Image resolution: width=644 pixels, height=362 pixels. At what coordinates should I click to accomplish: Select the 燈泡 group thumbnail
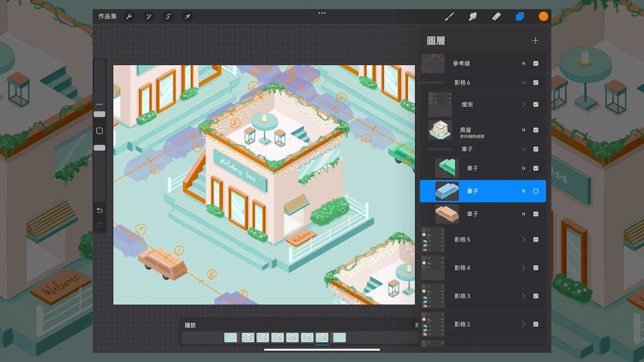tap(440, 105)
